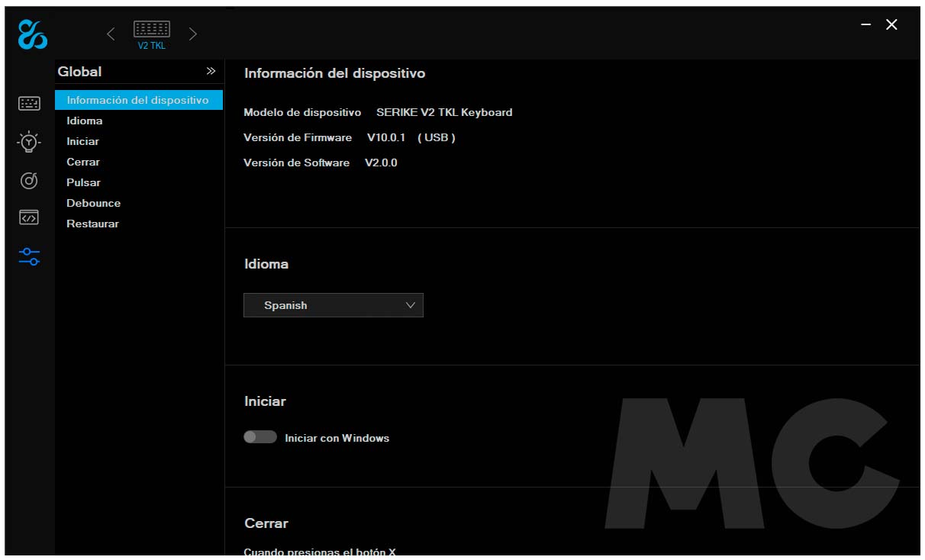Open the lighting effects section

(29, 141)
